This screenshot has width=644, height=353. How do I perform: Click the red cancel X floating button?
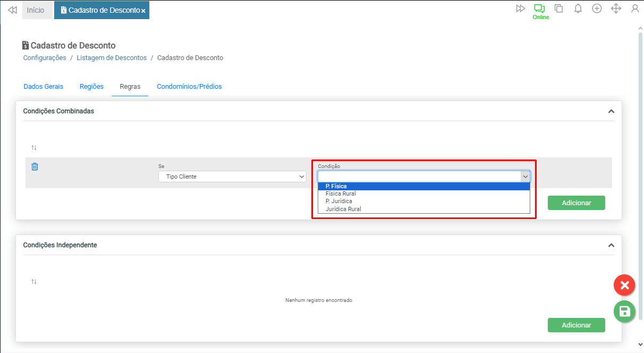pos(624,285)
